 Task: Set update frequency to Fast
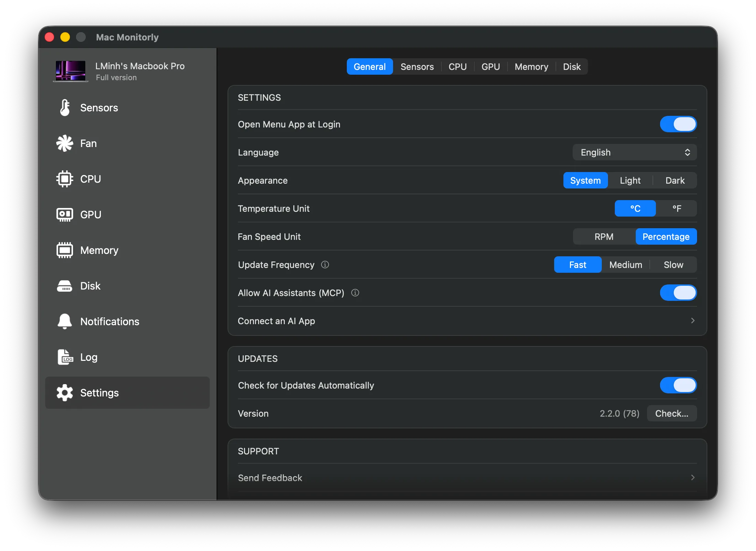577,265
